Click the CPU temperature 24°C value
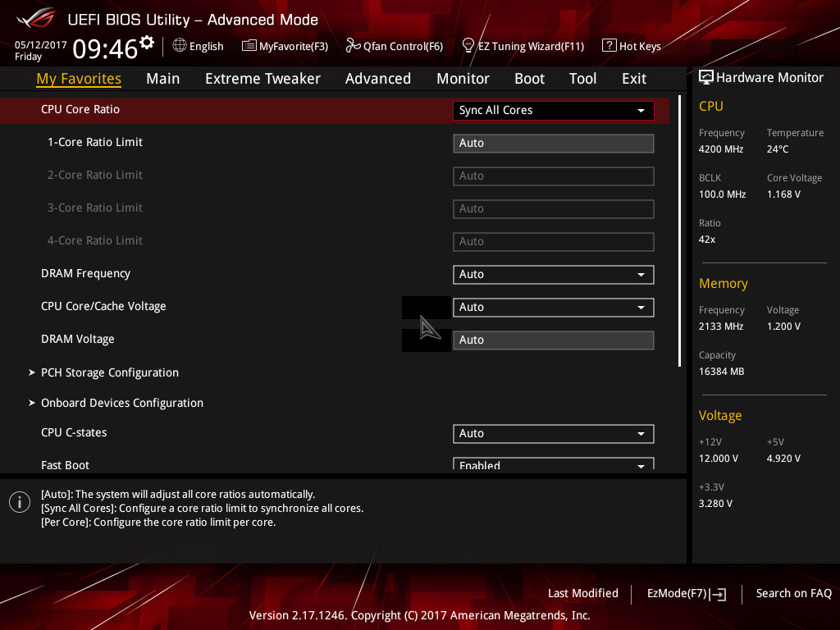The height and width of the screenshot is (630, 840). (778, 149)
